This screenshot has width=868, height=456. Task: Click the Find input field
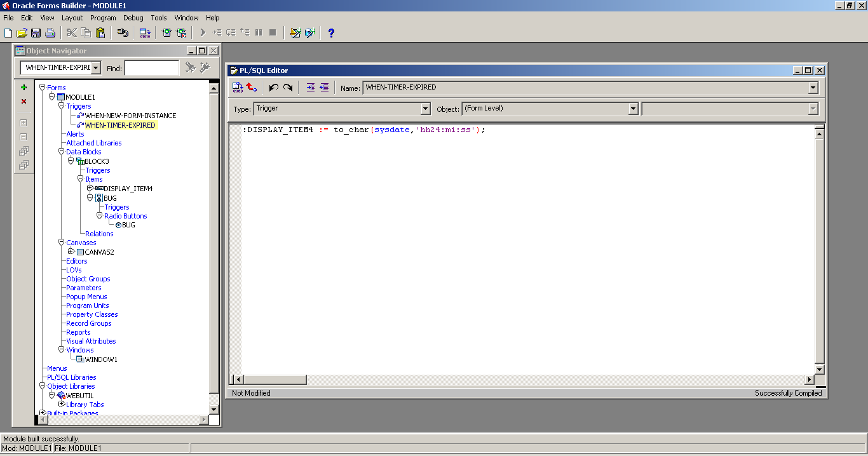click(x=152, y=68)
